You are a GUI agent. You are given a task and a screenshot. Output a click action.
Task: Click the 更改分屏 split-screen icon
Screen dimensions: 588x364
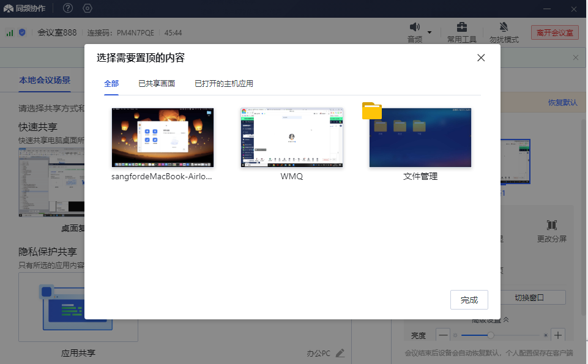click(551, 225)
